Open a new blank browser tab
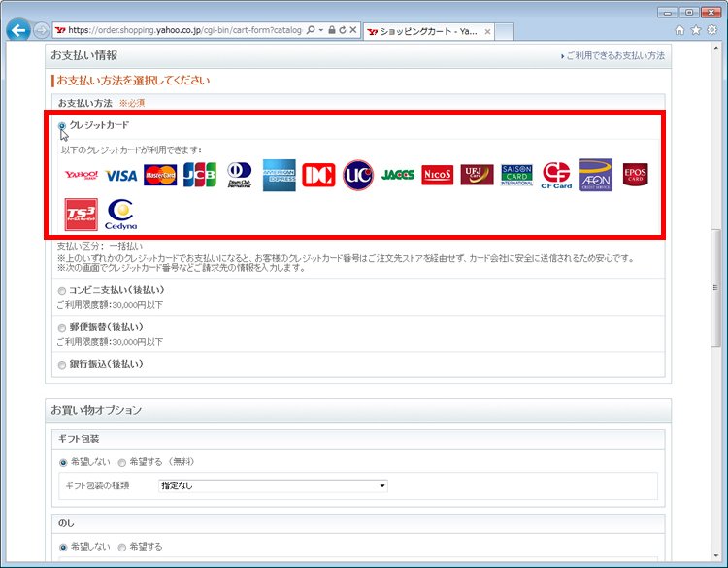This screenshot has height=568, width=728. (x=504, y=32)
